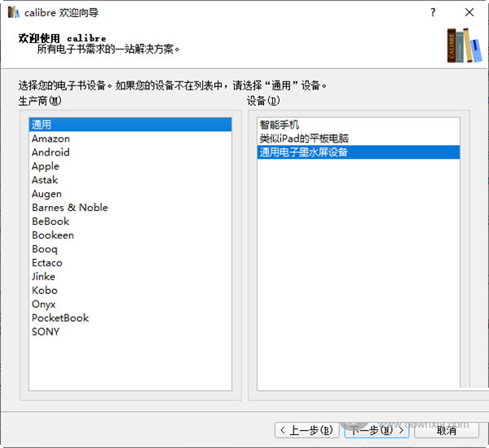489x448 pixels.
Task: Select Onyx manufacturer entry
Action: (44, 304)
